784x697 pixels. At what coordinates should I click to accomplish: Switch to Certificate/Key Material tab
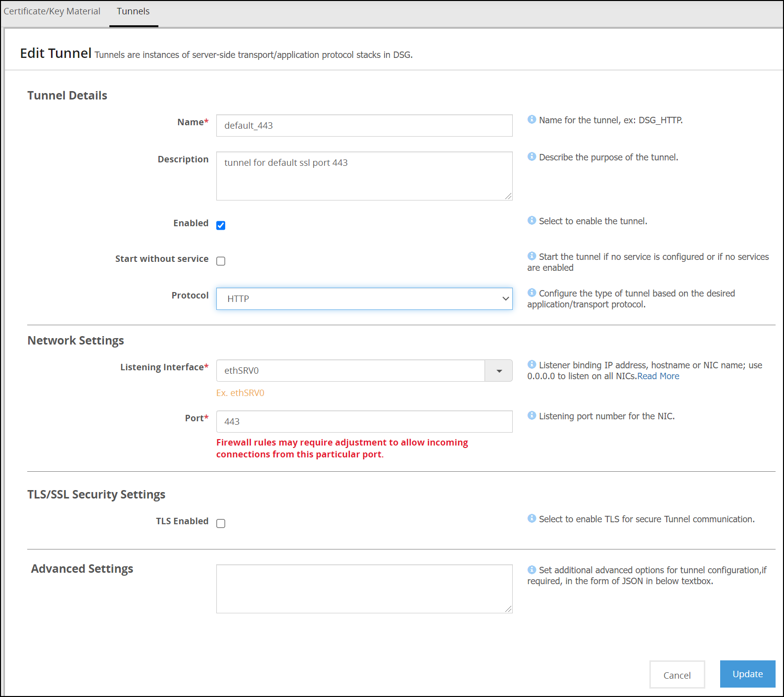[x=52, y=11]
